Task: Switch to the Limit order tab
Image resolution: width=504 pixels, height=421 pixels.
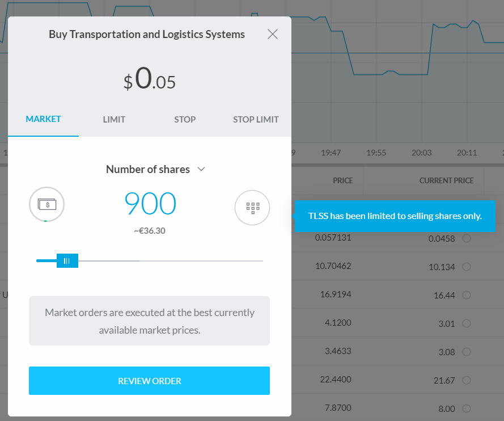Action: [x=114, y=119]
